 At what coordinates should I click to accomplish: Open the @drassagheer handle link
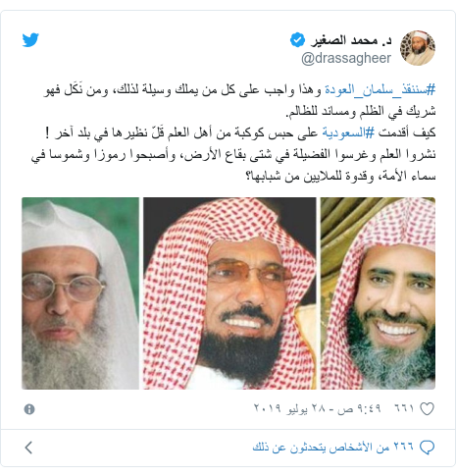(346, 58)
